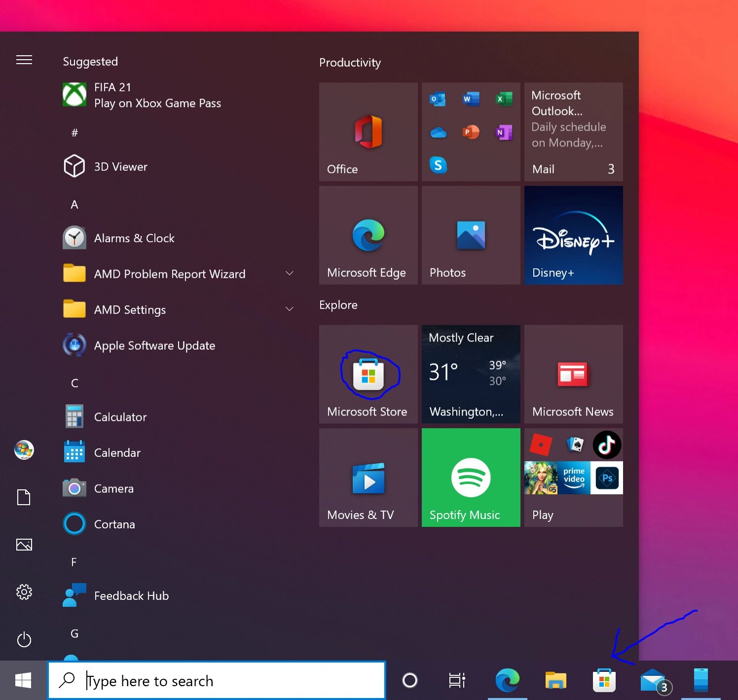Select the '#' letter header
This screenshot has height=700, width=738.
(x=74, y=133)
